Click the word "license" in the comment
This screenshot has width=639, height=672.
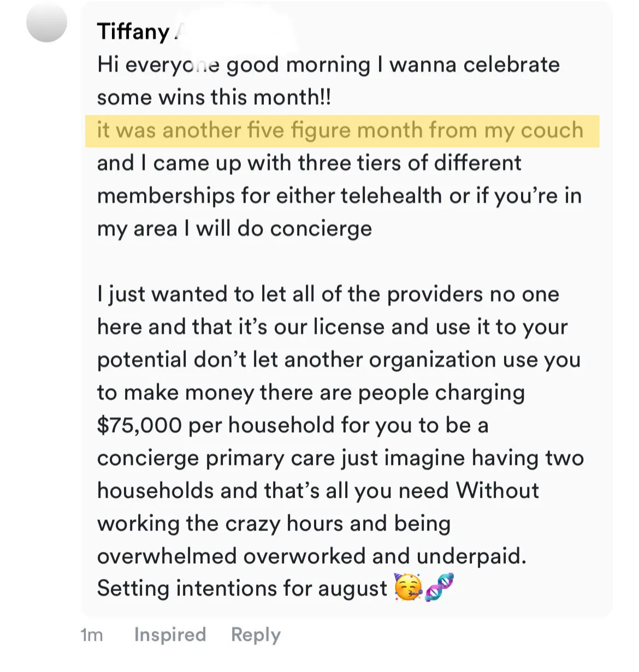(349, 327)
